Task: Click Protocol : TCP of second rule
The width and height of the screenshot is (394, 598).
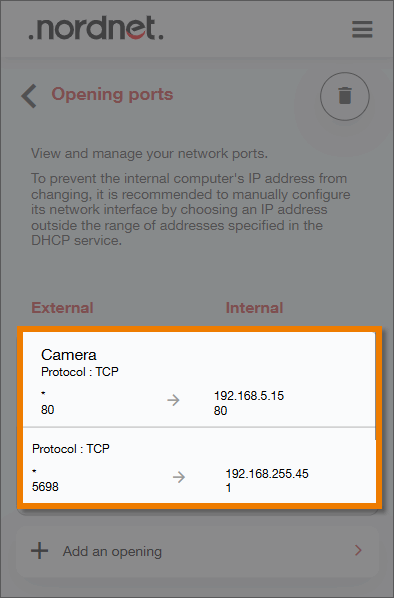Action: (71, 448)
